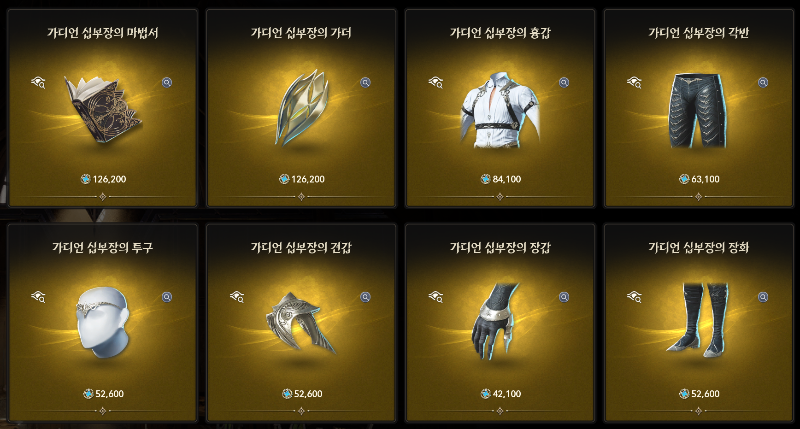Toggle the eye preview on the 장갑 card
Image resolution: width=800 pixels, height=429 pixels.
coord(435,296)
